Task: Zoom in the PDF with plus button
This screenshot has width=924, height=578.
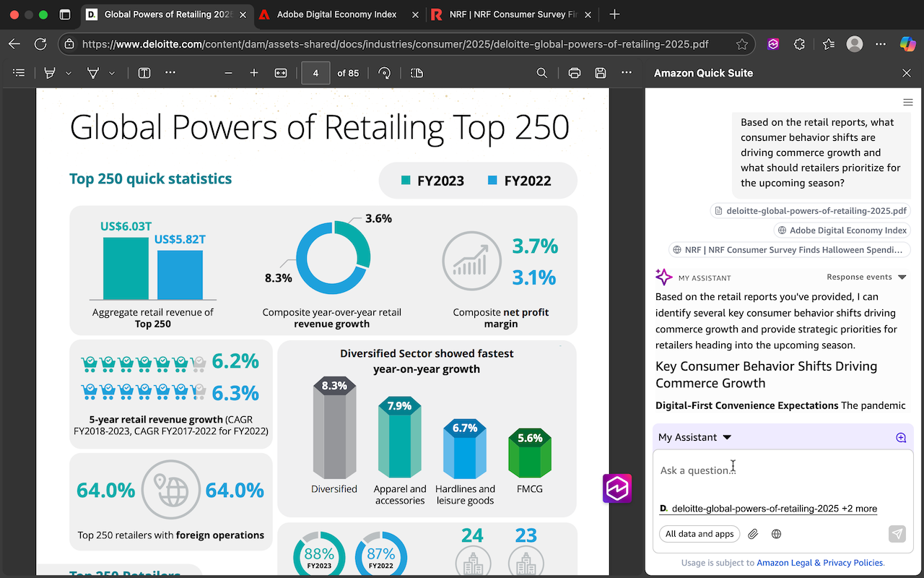Action: point(254,73)
